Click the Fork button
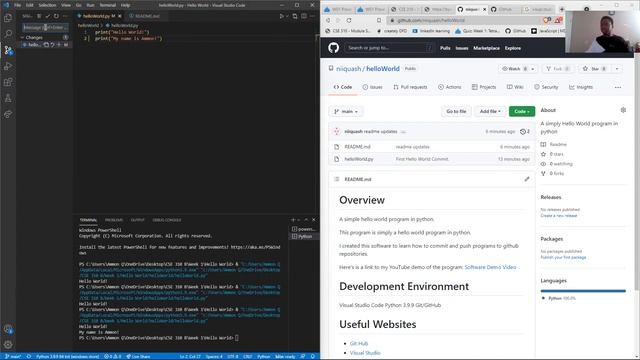Screen dimensions: 640x360 pos(558,69)
